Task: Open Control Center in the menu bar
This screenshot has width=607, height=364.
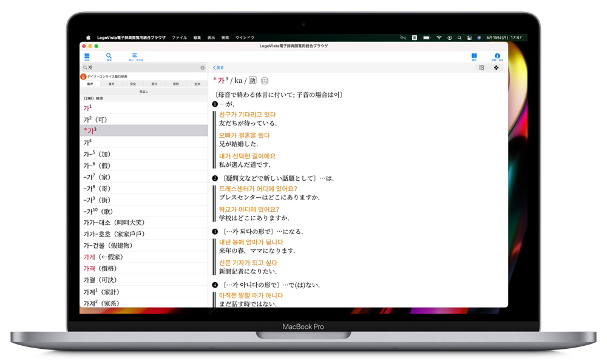Action: tap(470, 38)
